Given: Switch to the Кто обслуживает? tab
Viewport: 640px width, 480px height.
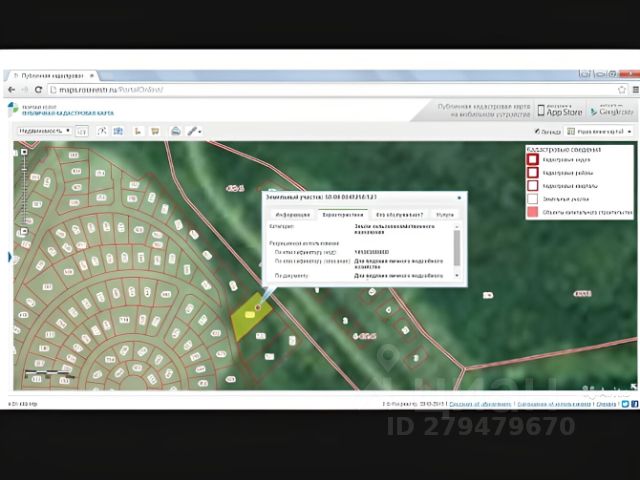Looking at the screenshot, I should (x=399, y=214).
